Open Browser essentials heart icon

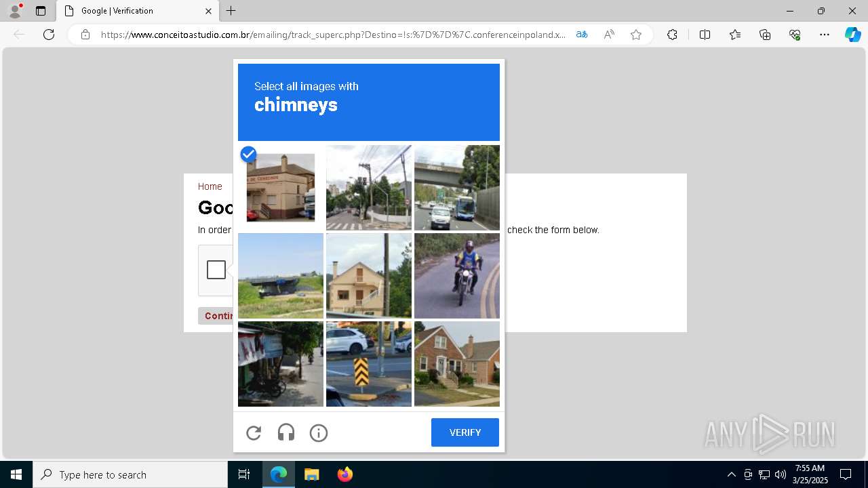795,35
